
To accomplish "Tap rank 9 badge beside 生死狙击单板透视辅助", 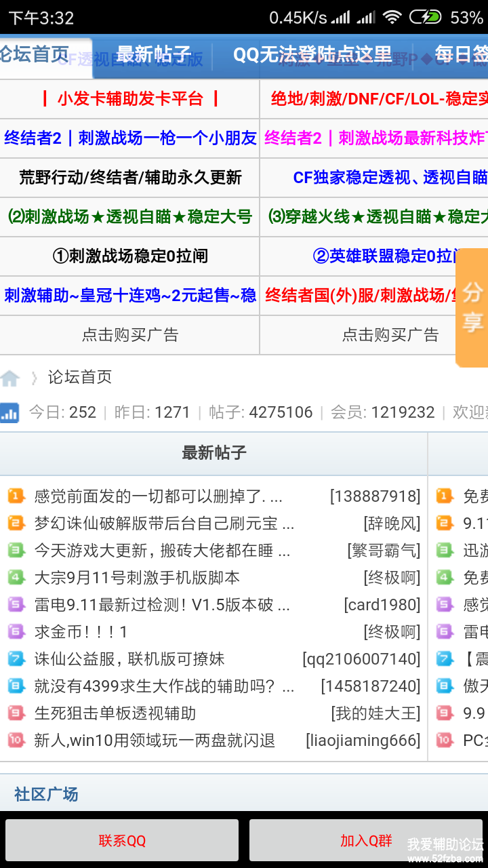I will pyautogui.click(x=16, y=713).
